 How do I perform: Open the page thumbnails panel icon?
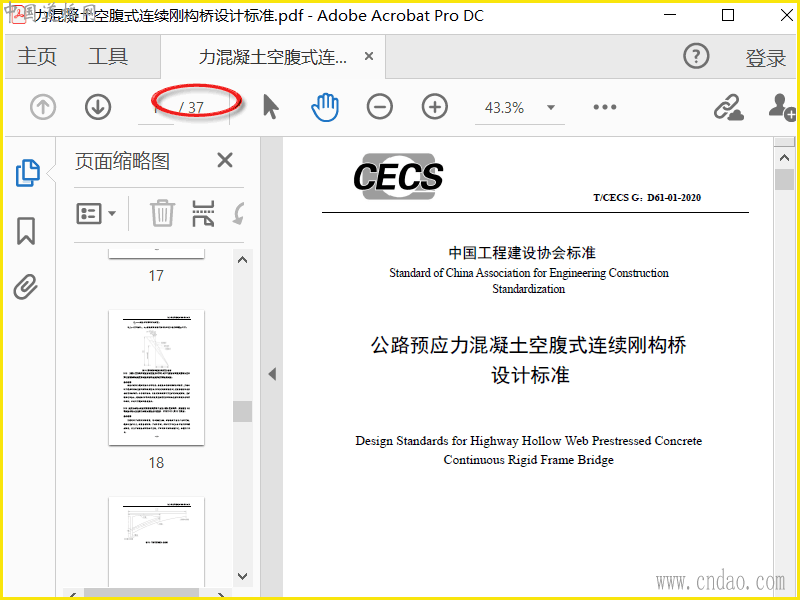pos(28,173)
